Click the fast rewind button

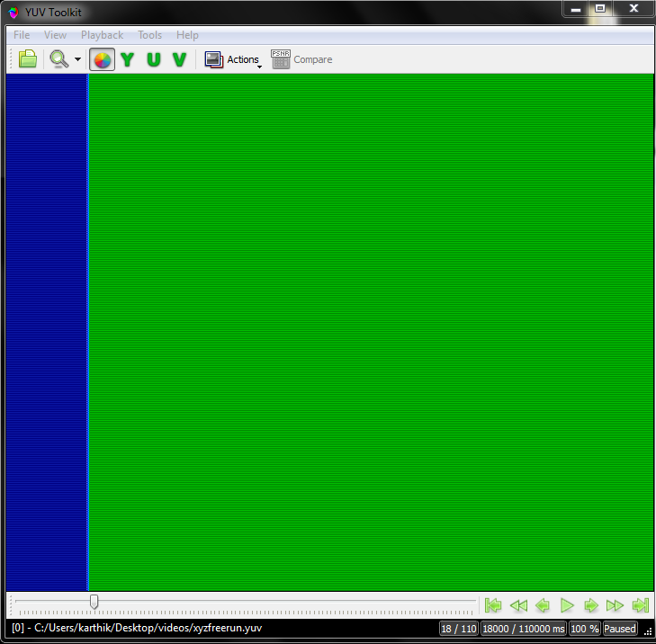[519, 605]
